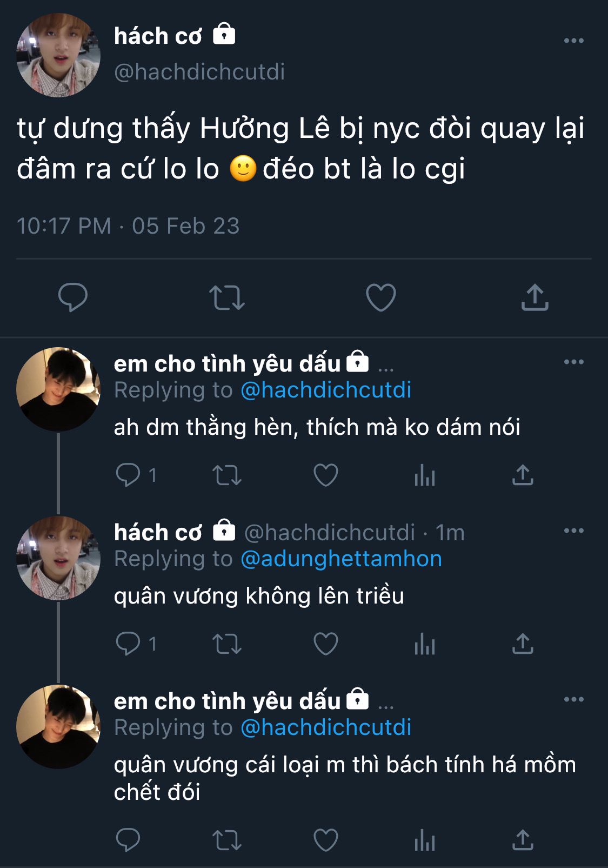Image resolution: width=608 pixels, height=868 pixels.
Task: Open more options on 'quân vương không lên triều' reply
Action: click(573, 531)
